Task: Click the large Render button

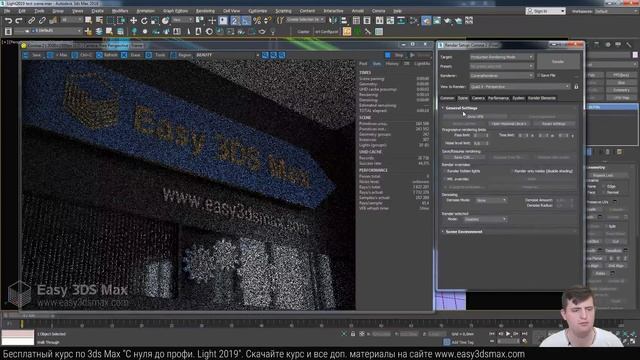Action: tap(558, 62)
